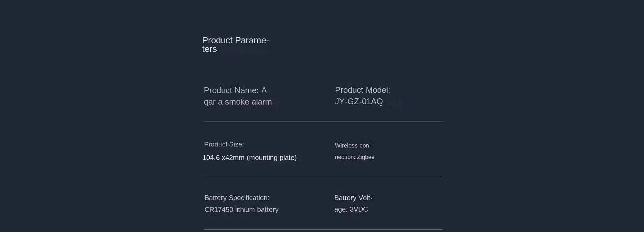
Task: Click the divider line below battery row
Action: [x=323, y=229]
